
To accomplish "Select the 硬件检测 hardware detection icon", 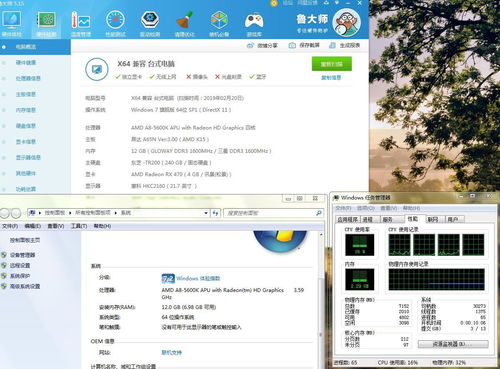I will click(x=46, y=24).
